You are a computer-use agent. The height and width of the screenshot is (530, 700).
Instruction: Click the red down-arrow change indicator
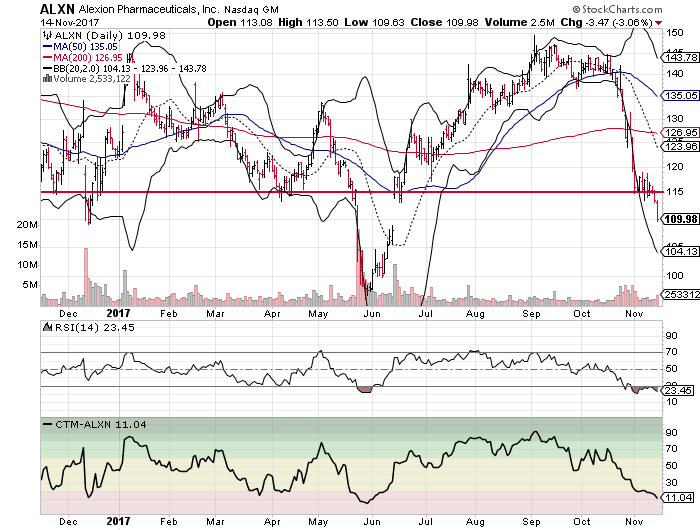point(659,23)
